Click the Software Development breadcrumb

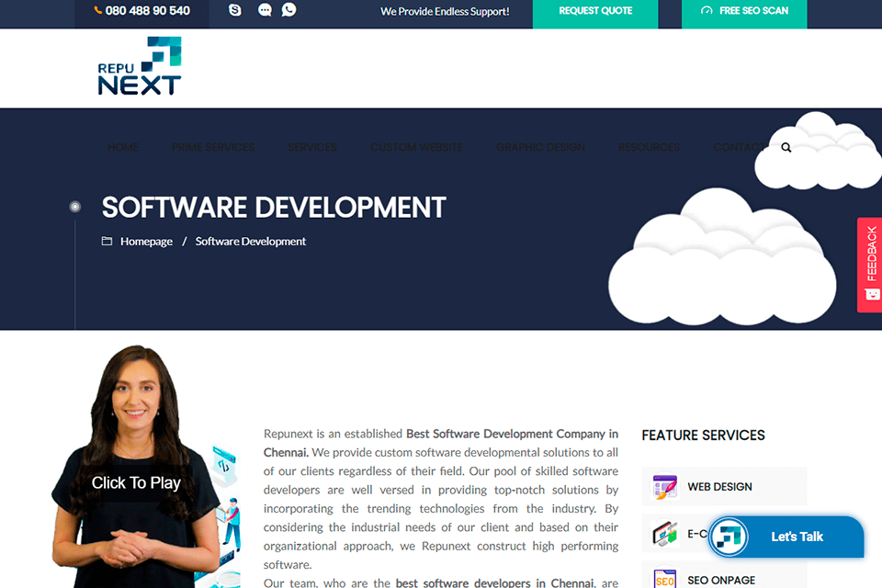point(250,242)
